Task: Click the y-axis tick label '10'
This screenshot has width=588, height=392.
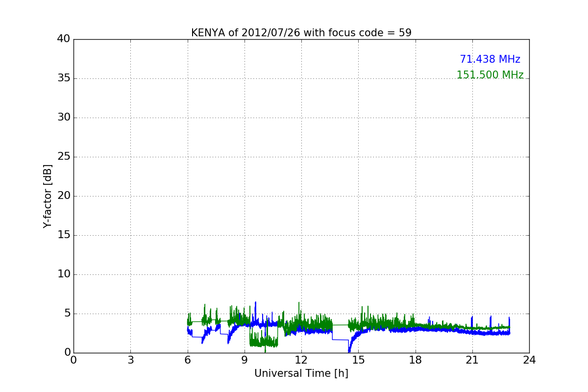Action: click(x=64, y=274)
